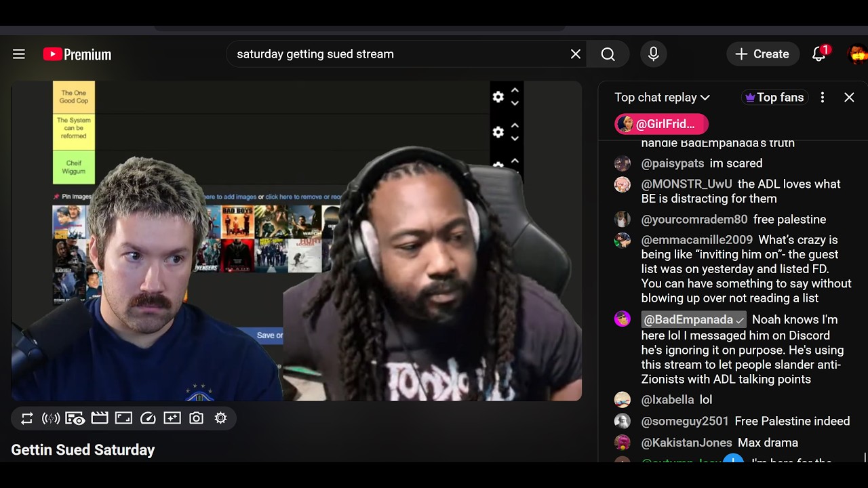Open @MONSTR_UwU chat username

[687, 184]
